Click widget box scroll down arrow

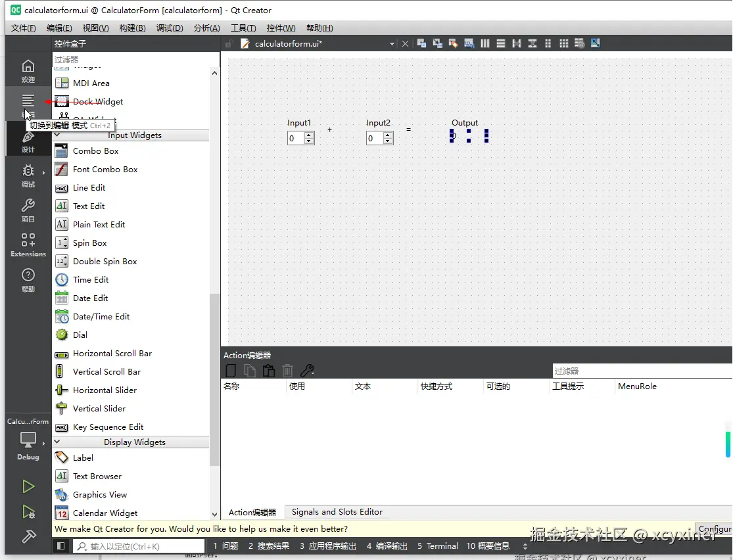point(214,514)
